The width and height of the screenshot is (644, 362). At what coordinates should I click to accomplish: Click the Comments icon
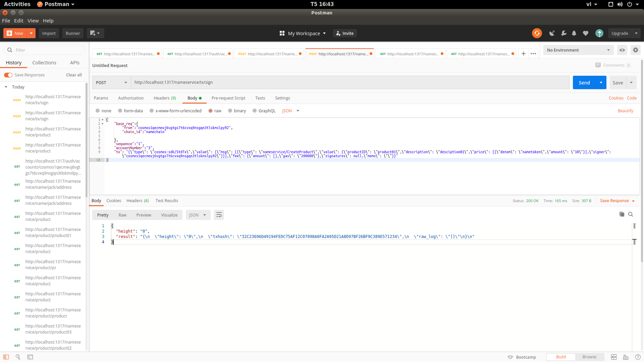tap(598, 65)
